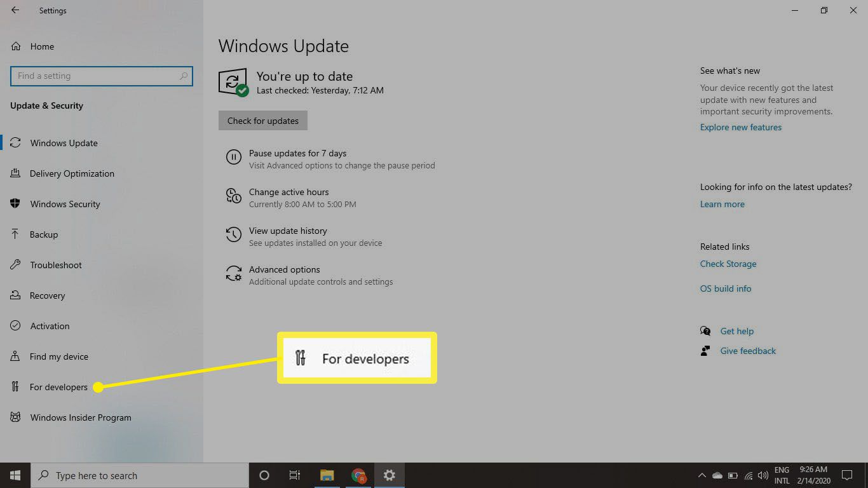Click the update status sync icon
The width and height of the screenshot is (868, 488).
[233, 83]
